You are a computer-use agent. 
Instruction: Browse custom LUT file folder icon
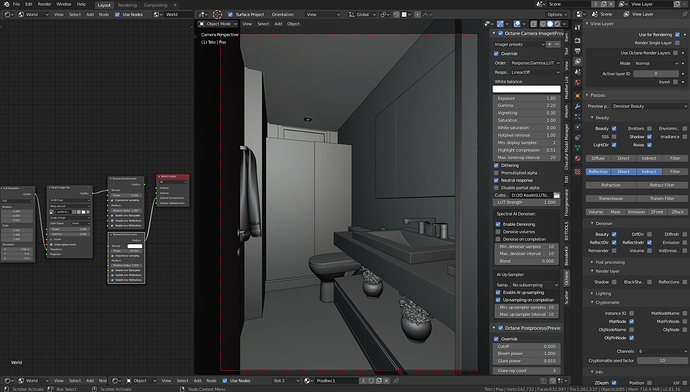coord(557,195)
